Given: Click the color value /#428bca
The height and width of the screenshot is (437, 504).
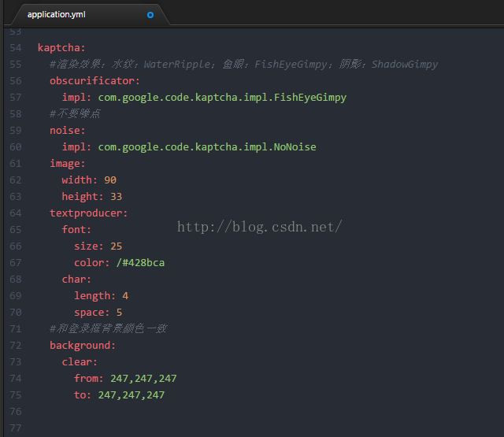Looking at the screenshot, I should (140, 263).
